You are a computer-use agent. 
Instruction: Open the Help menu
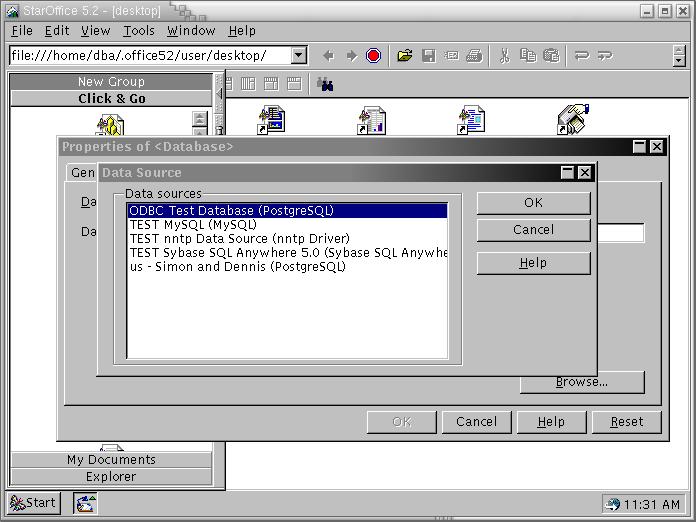tap(242, 31)
